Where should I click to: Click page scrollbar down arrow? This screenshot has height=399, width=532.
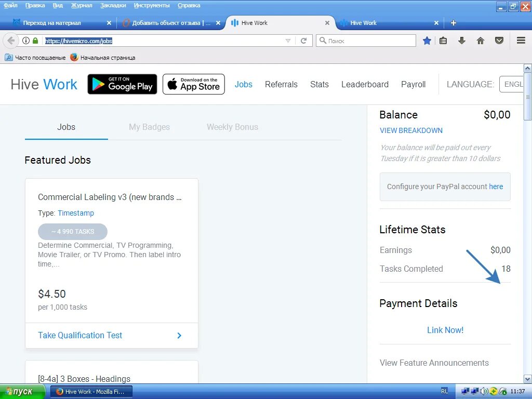click(x=528, y=379)
